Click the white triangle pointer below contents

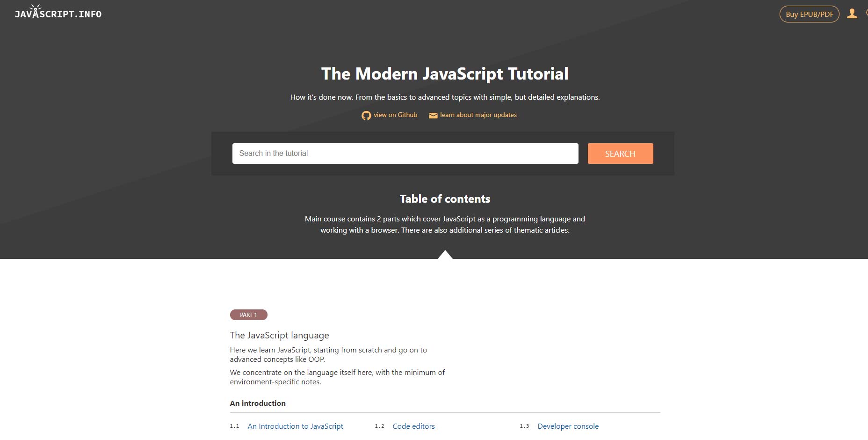pos(445,254)
